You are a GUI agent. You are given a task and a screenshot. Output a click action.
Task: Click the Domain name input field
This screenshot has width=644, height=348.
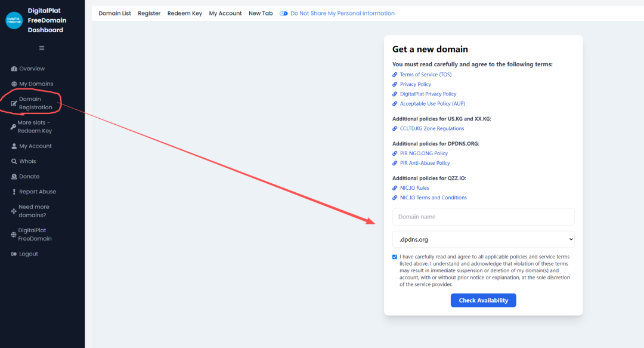pos(483,217)
